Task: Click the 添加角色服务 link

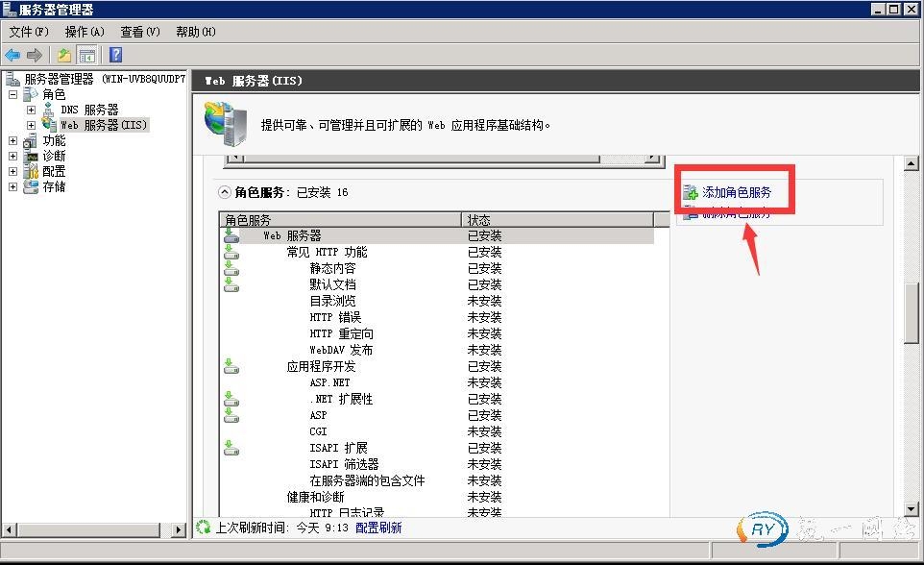Action: 737,193
